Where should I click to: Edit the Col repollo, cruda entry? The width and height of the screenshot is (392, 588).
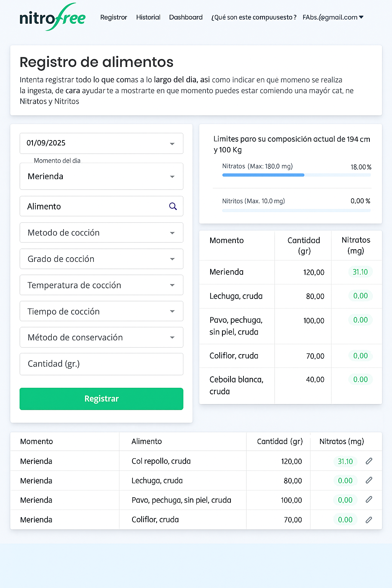point(369,461)
